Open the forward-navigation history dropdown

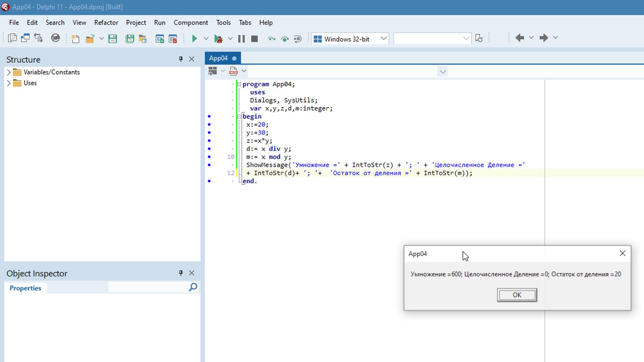[x=555, y=38]
